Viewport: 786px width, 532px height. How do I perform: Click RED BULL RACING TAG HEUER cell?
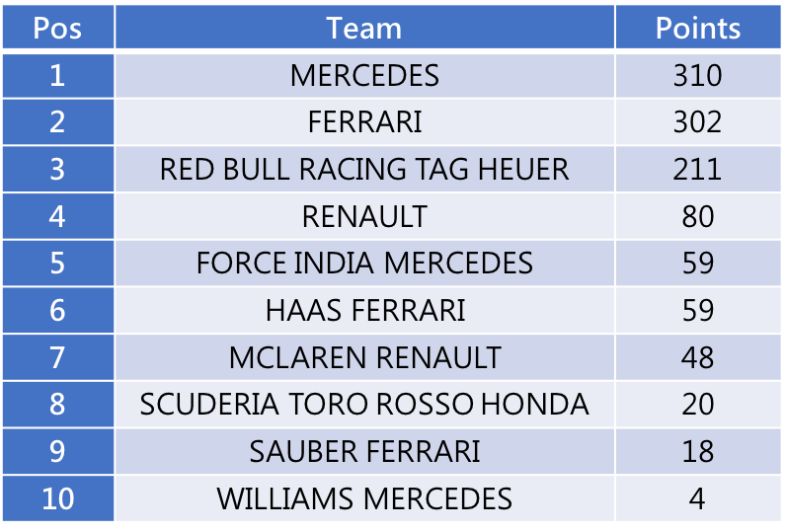click(364, 169)
